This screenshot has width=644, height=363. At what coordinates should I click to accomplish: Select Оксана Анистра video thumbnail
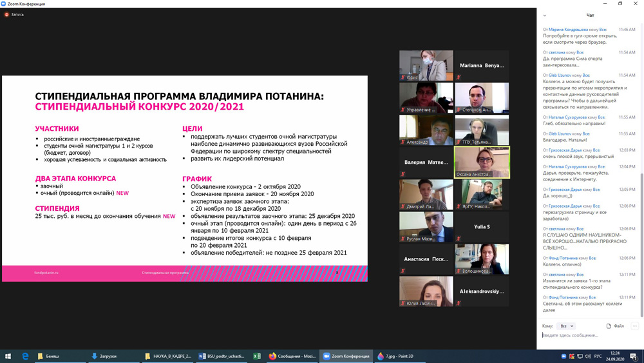[x=482, y=162]
